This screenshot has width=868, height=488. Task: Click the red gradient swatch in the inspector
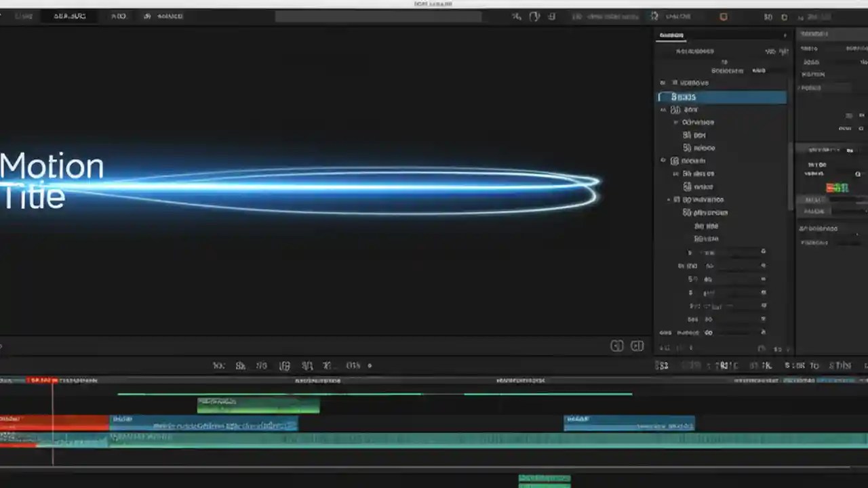coord(831,188)
